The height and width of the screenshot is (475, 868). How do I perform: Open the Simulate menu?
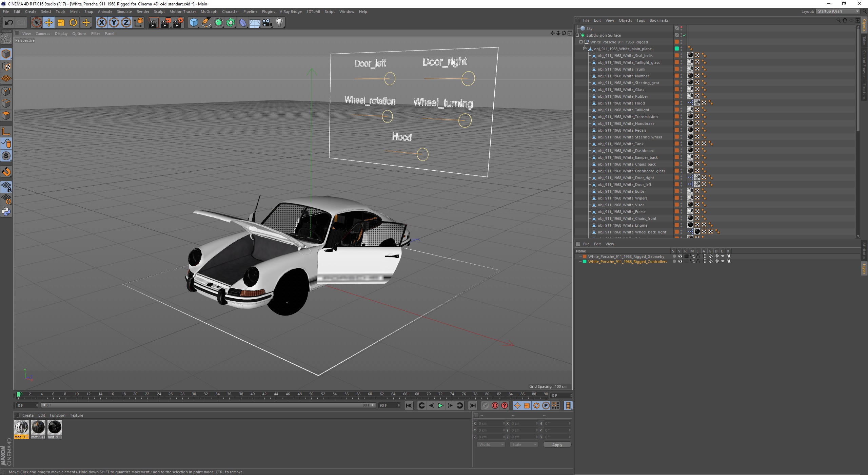click(124, 12)
